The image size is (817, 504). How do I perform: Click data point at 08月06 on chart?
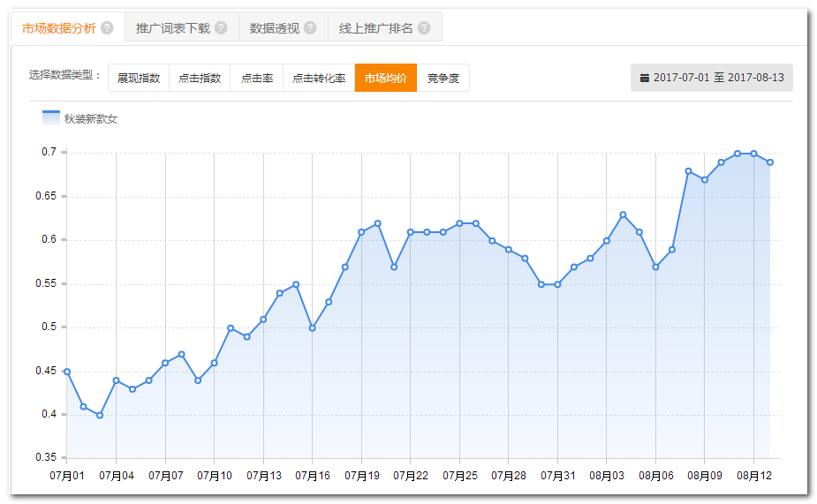[x=655, y=267]
